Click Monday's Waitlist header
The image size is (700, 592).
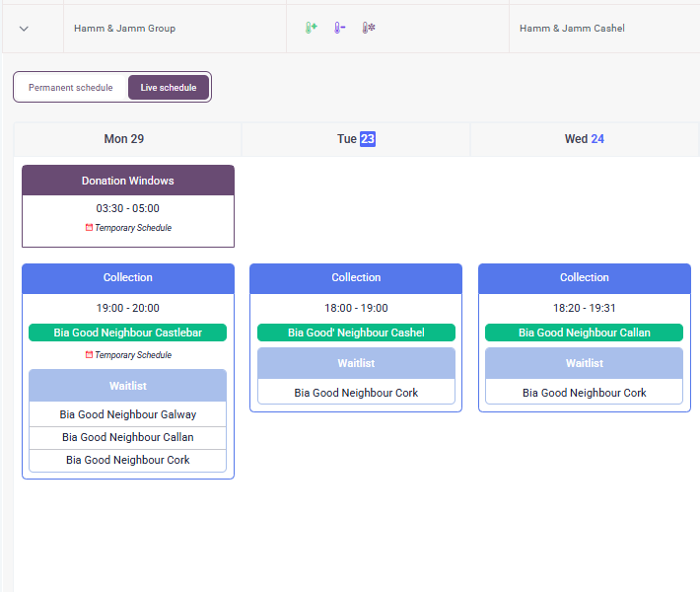pyautogui.click(x=128, y=386)
